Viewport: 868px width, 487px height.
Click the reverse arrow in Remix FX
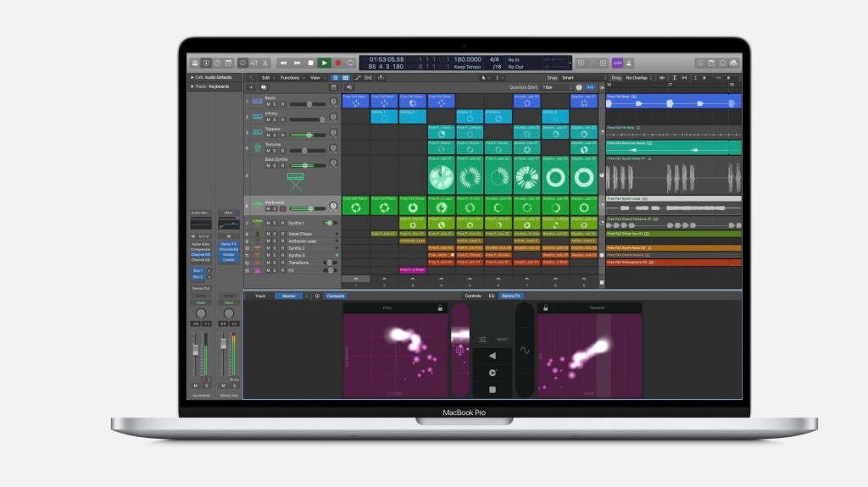pos(492,357)
